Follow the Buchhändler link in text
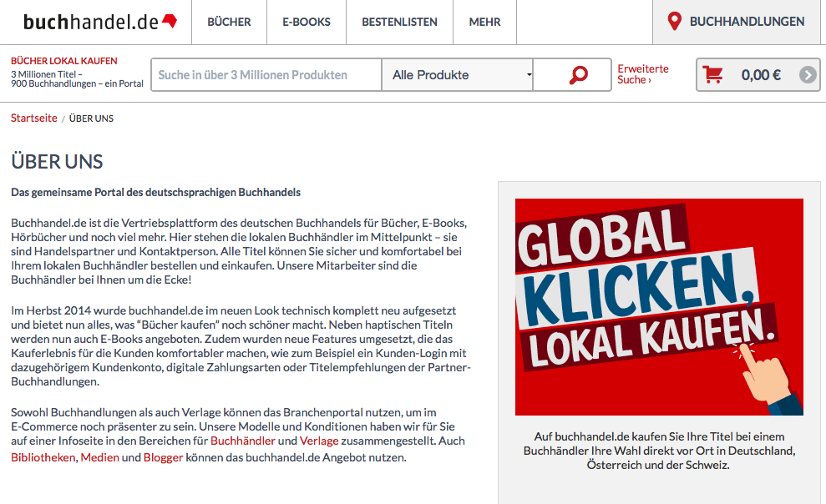The width and height of the screenshot is (826, 504). 243,441
